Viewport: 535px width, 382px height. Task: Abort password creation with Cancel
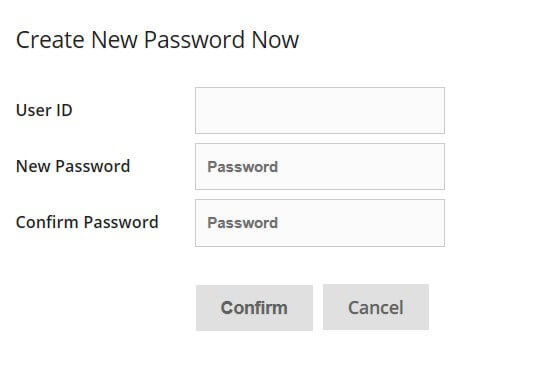376,307
